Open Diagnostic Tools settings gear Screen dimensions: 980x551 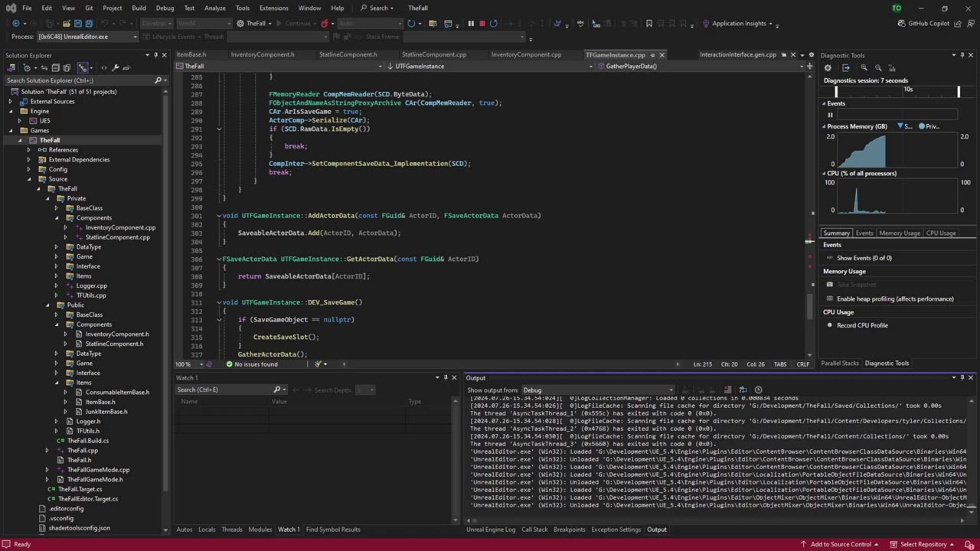tap(828, 68)
